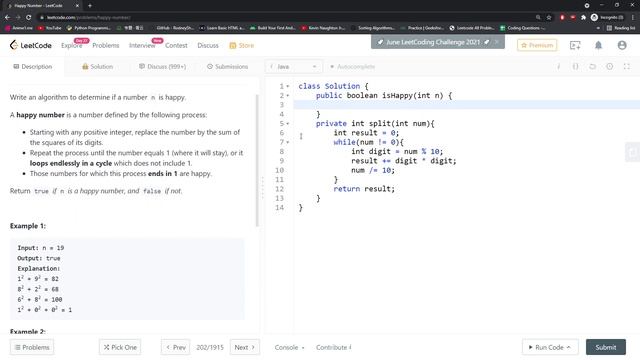Open the editor settings icon
The height and width of the screenshot is (360, 640).
pyautogui.click(x=609, y=67)
